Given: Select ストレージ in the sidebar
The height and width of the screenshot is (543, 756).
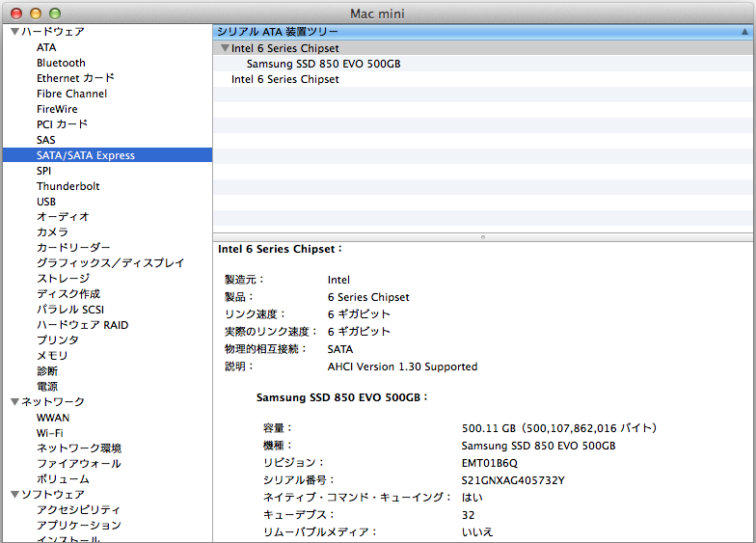Looking at the screenshot, I should point(64,279).
